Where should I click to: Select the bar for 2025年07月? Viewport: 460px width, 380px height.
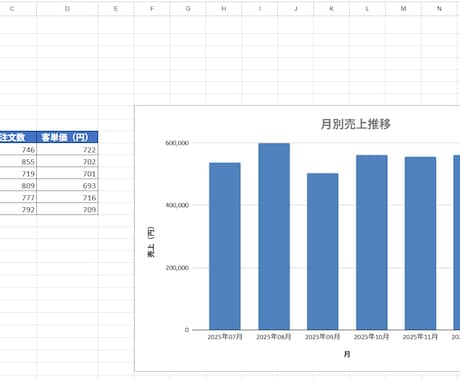225,246
